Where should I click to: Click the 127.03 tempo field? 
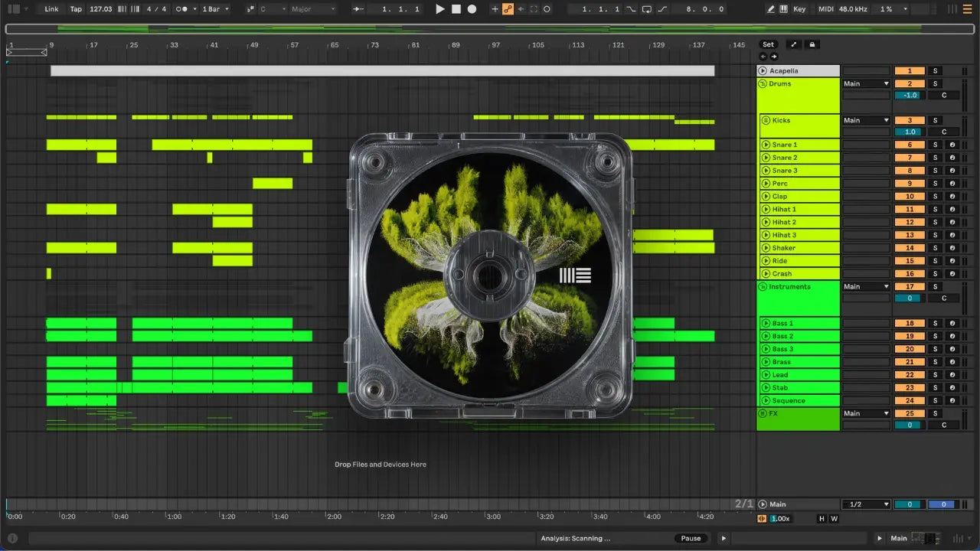click(100, 9)
